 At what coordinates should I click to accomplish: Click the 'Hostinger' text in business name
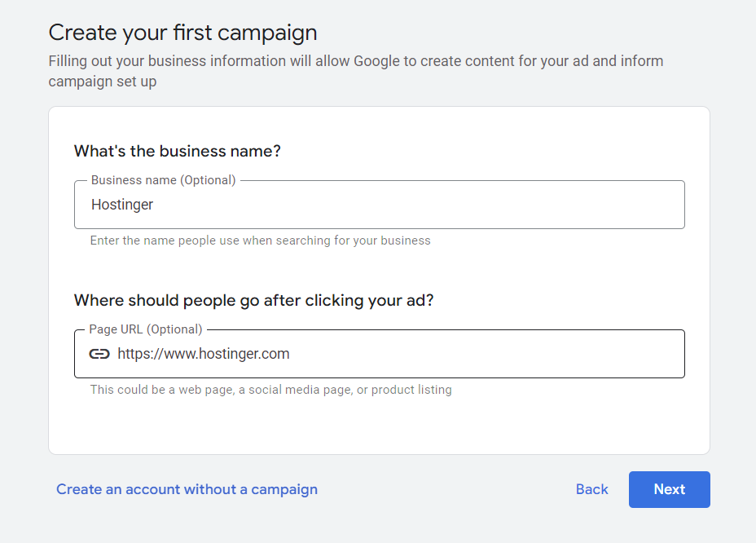(x=122, y=205)
